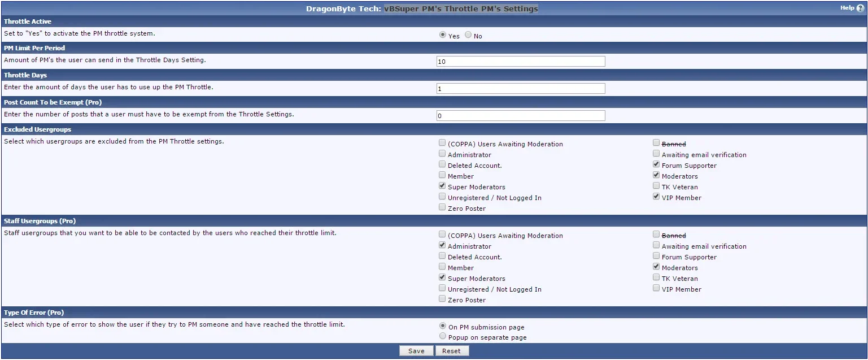Image resolution: width=868 pixels, height=360 pixels.
Task: Tick Administrator under Excluded Usergroups
Action: click(442, 154)
